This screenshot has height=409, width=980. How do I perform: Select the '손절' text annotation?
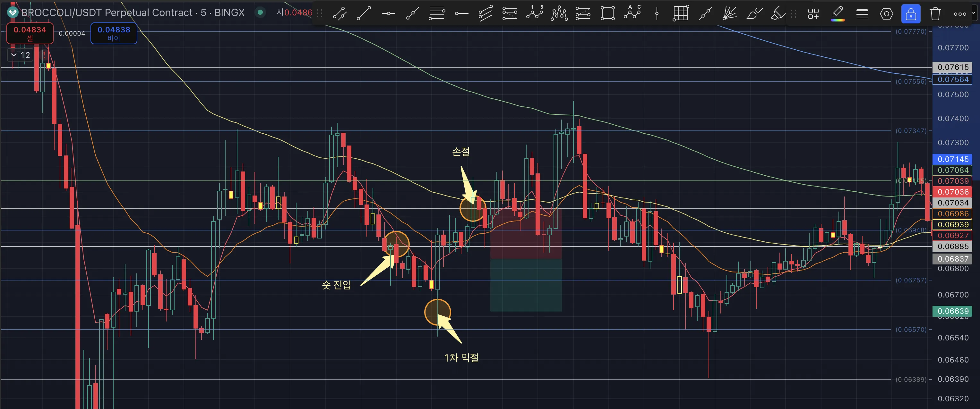(x=461, y=152)
